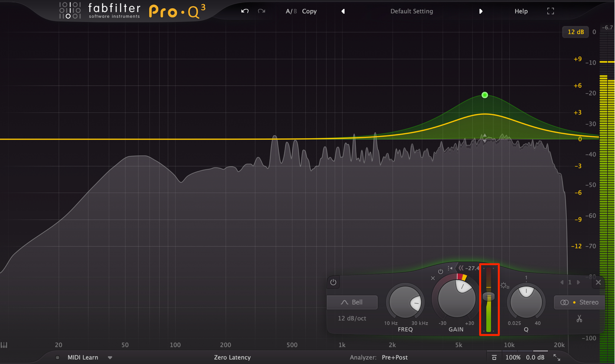Click the 100% gain scale value
The image size is (615, 364).
click(513, 357)
